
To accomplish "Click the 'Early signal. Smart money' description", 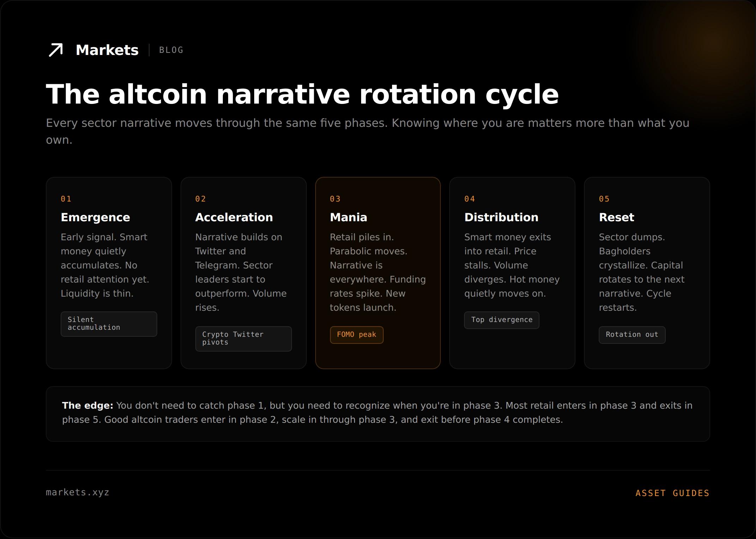I will (x=105, y=265).
